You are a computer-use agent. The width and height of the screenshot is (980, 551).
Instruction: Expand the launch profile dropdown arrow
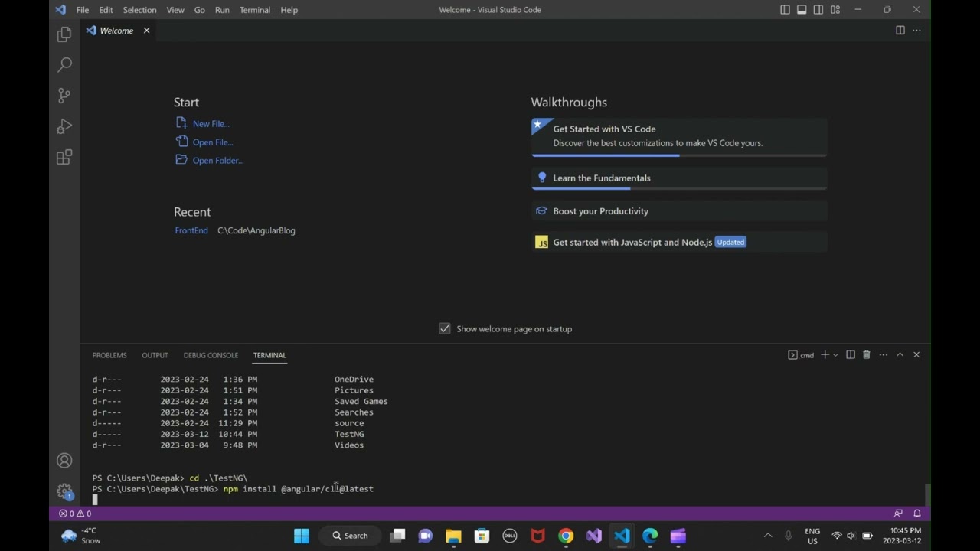tap(835, 355)
